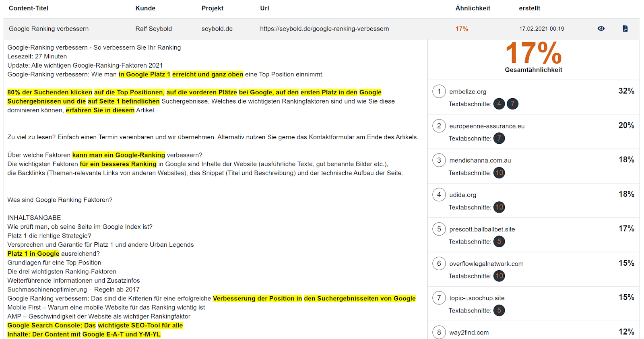
Task: Open text section 10 of mendishanna.com.au
Action: pyautogui.click(x=499, y=173)
